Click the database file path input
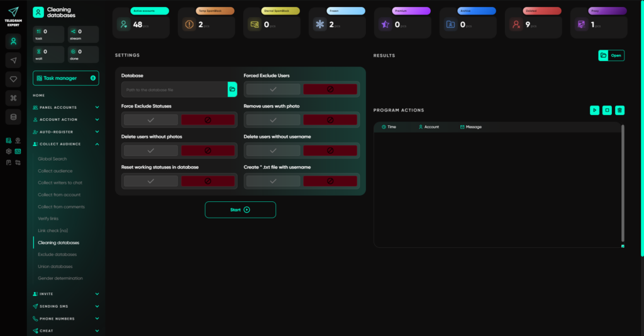The width and height of the screenshot is (644, 336). tap(174, 90)
